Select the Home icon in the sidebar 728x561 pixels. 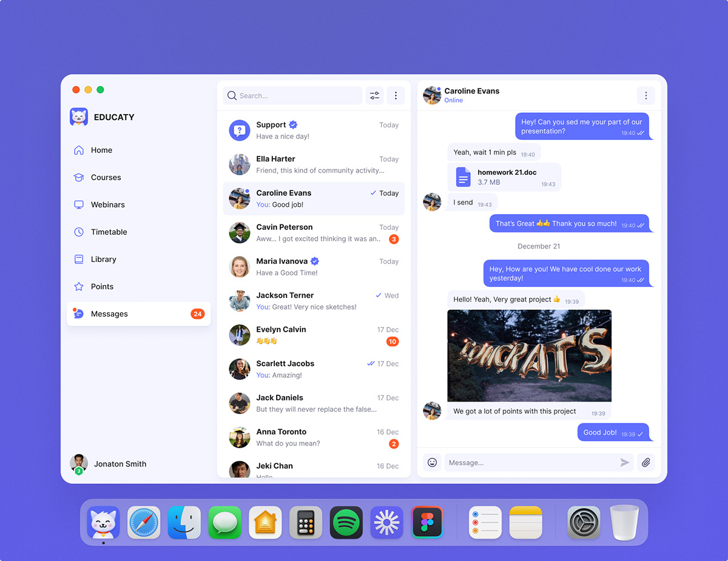click(79, 150)
